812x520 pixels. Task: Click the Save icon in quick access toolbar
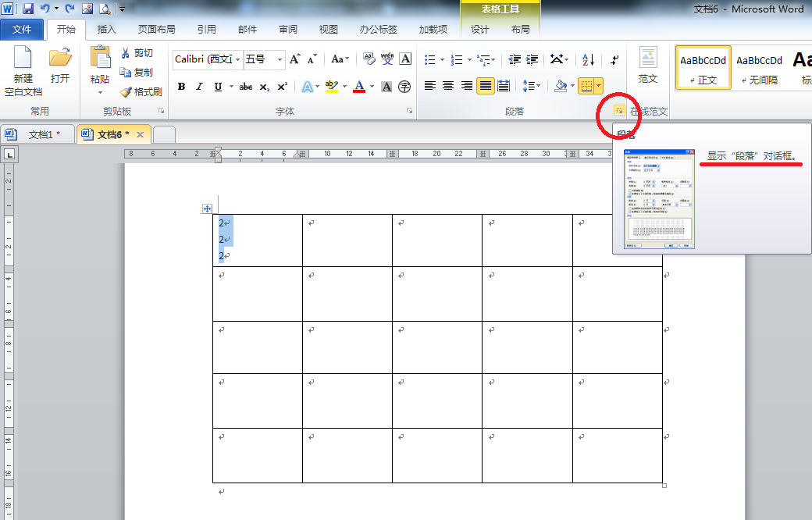click(x=28, y=9)
